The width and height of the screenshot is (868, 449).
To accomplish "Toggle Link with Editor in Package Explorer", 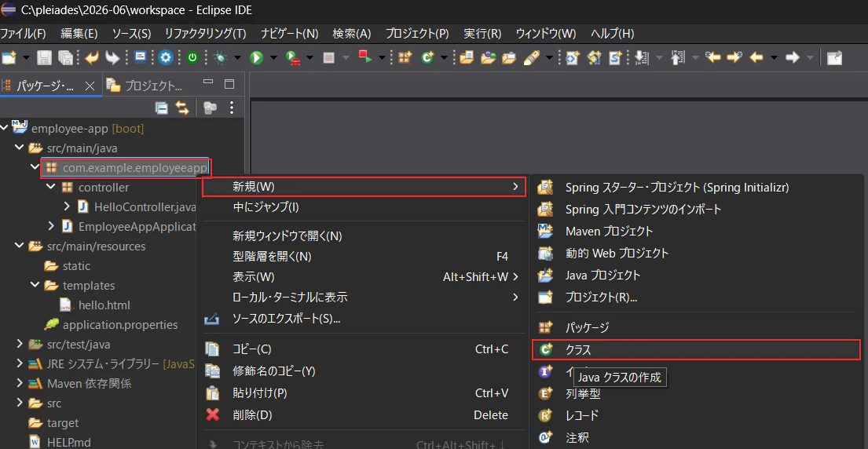I will [182, 108].
